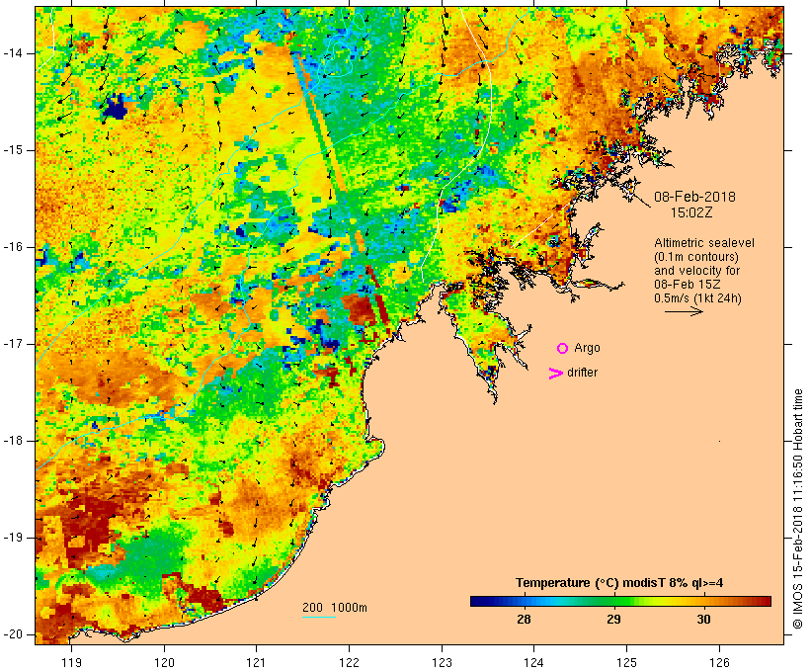Click the latitude label -16
This screenshot has width=810, height=672.
(12, 247)
